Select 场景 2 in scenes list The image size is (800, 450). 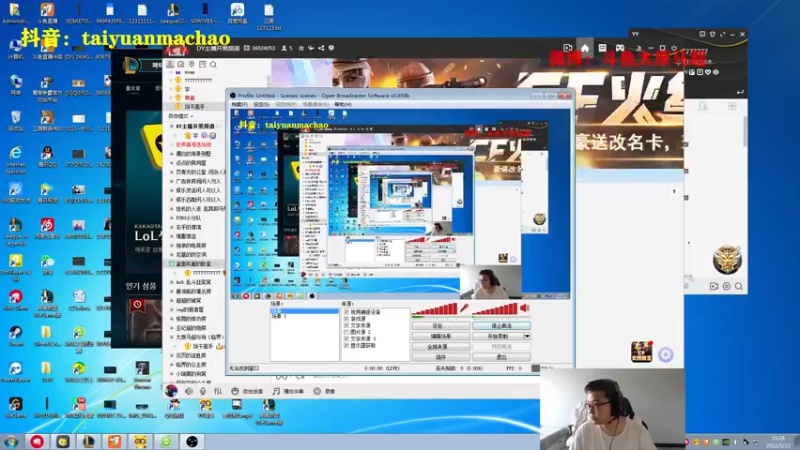tap(279, 316)
